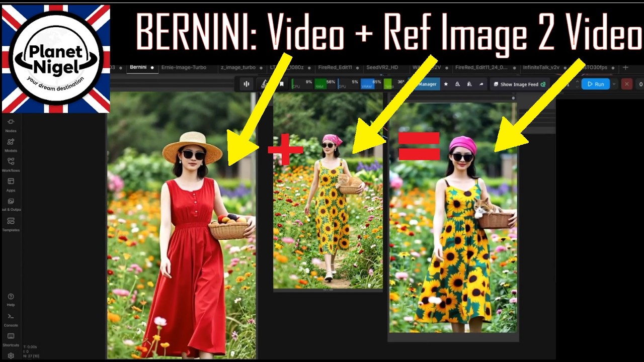Click the VRAM usage meter
The image size is (644, 362).
(x=371, y=84)
